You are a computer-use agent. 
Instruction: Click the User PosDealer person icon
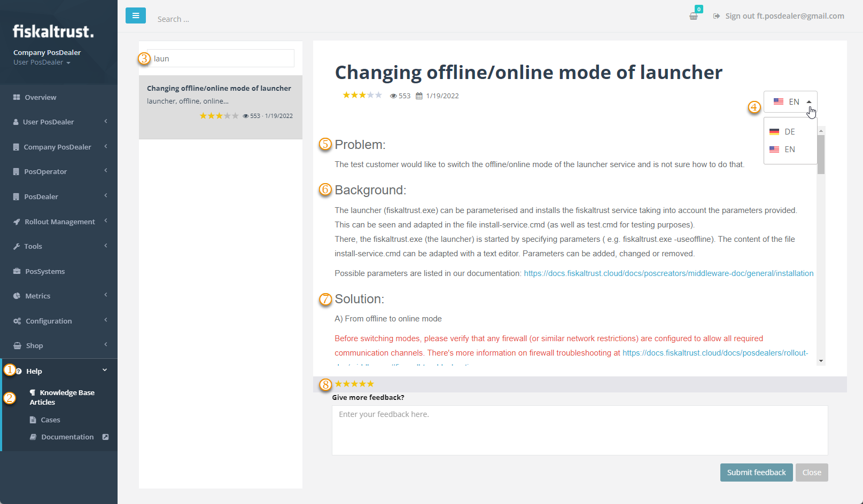point(16,122)
